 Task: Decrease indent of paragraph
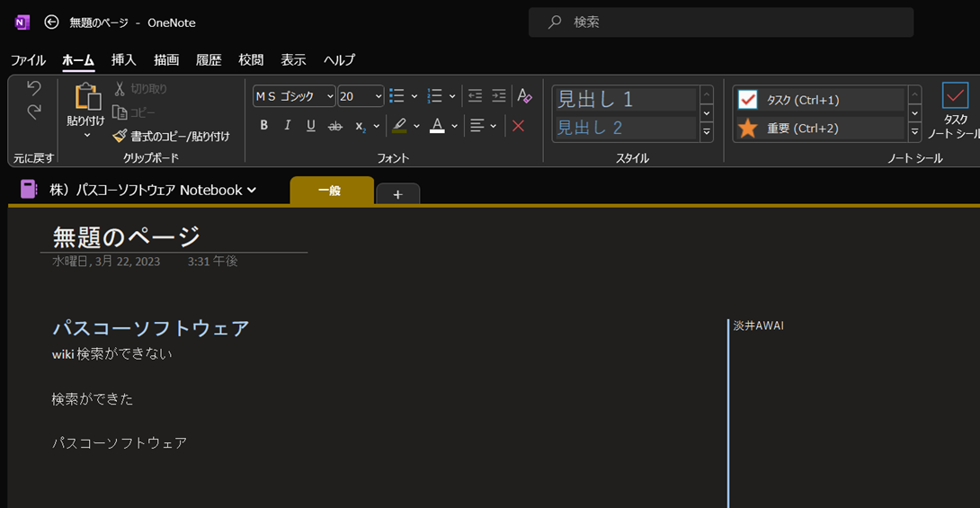[475, 95]
